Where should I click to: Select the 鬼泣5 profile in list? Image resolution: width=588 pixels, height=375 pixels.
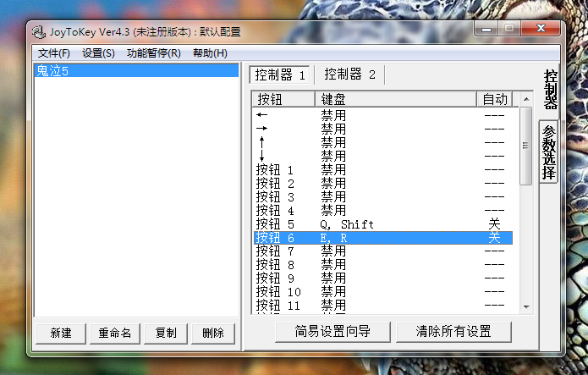136,70
